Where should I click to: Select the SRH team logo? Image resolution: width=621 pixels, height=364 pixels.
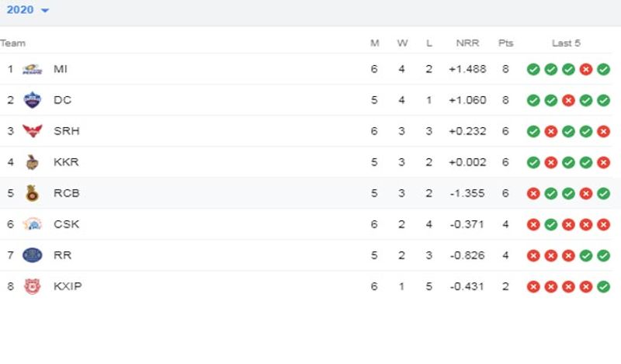tap(32, 130)
